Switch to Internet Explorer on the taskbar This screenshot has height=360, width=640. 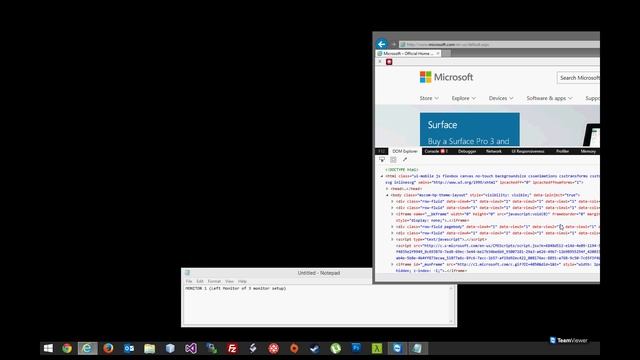point(87,348)
